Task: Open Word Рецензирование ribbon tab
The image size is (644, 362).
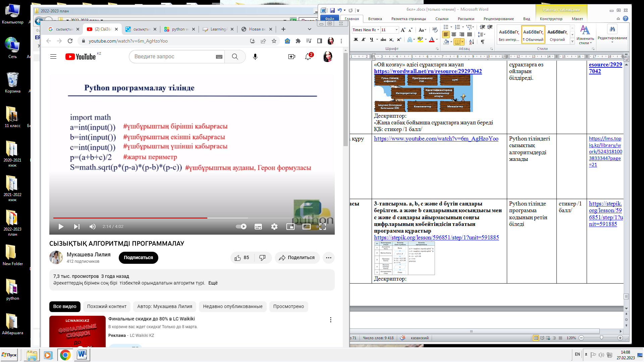Action: [498, 19]
